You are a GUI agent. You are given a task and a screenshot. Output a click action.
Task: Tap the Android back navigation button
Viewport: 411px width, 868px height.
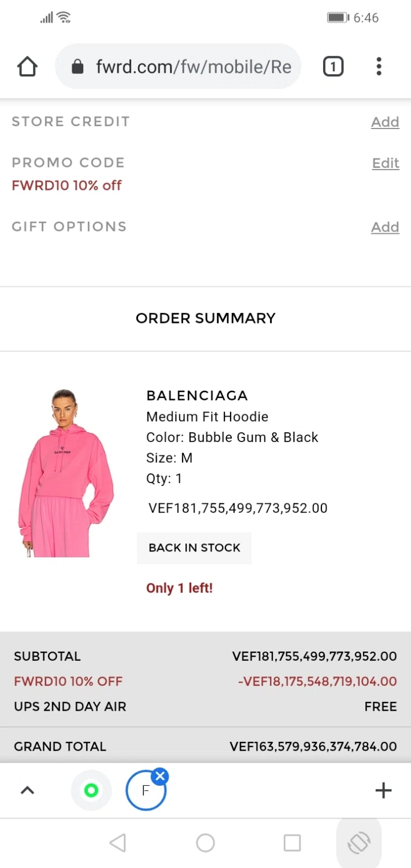pyautogui.click(x=118, y=843)
